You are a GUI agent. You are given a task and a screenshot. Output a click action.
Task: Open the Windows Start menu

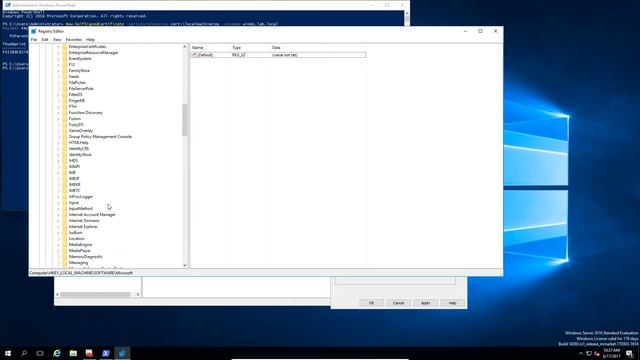coord(8,353)
